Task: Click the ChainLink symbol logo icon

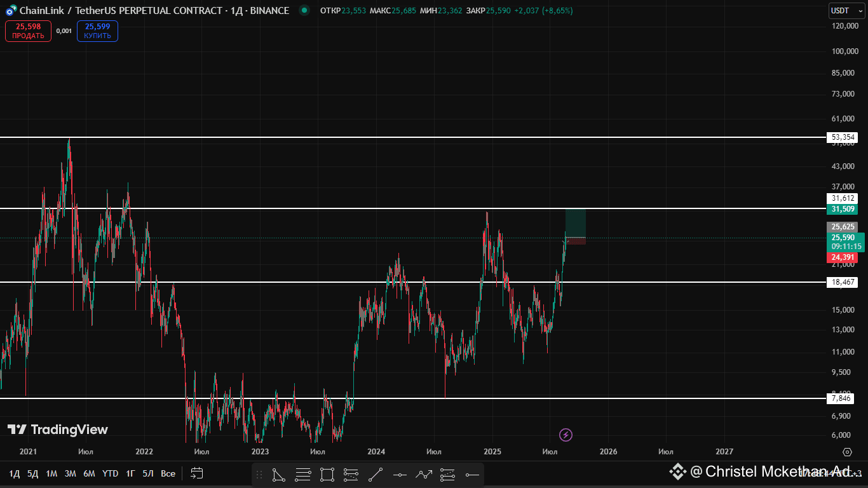Action: point(11,11)
